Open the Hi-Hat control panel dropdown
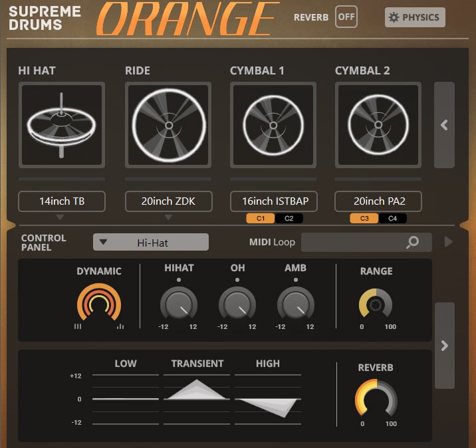This screenshot has height=448, width=476. 151,243
